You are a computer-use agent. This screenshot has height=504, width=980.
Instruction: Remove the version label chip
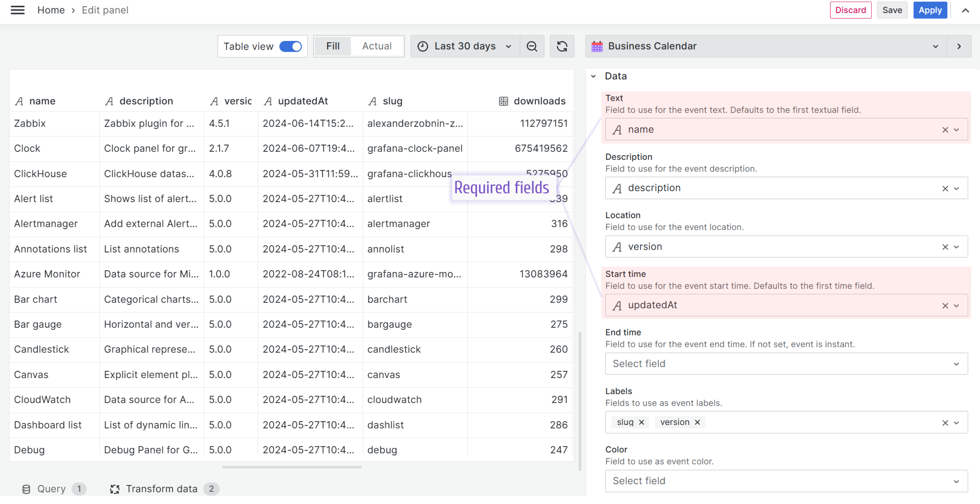pyautogui.click(x=697, y=422)
